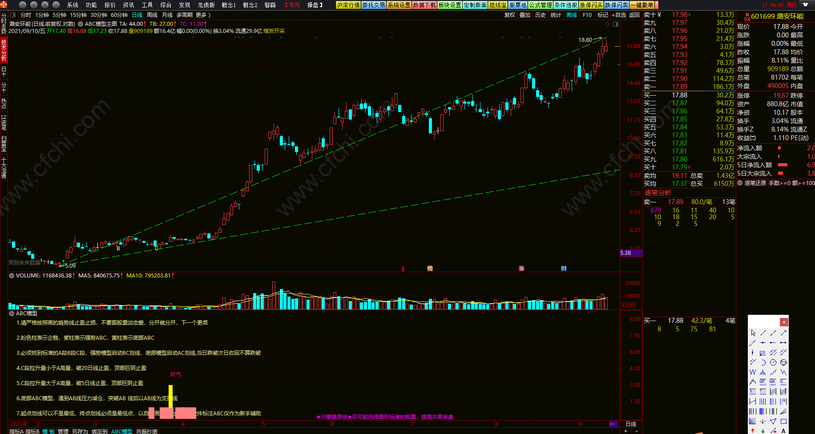Switch chart to 5分钟 period

tap(59, 15)
